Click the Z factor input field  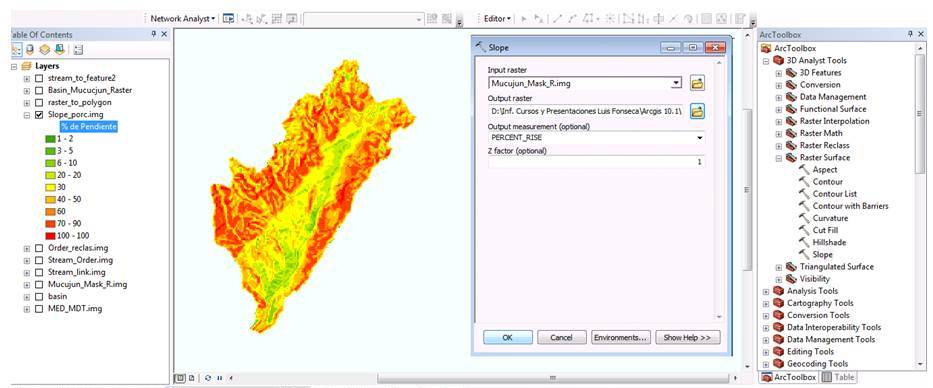[596, 162]
